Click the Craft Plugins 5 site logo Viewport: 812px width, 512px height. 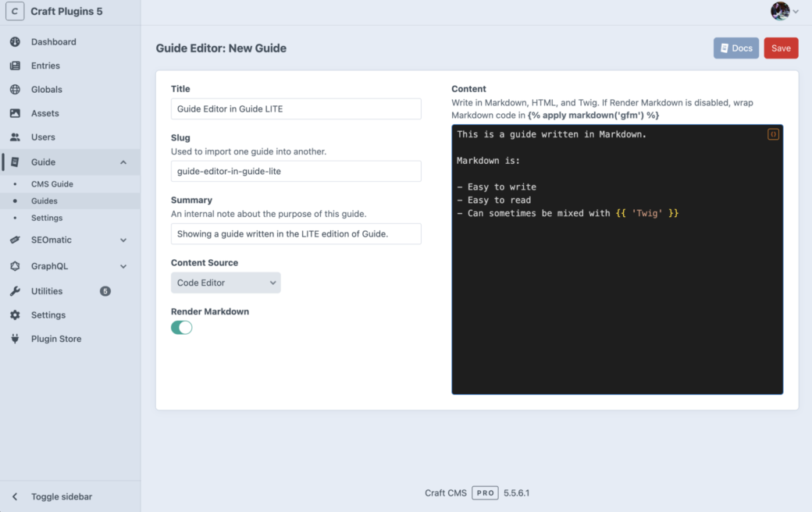[x=15, y=12]
